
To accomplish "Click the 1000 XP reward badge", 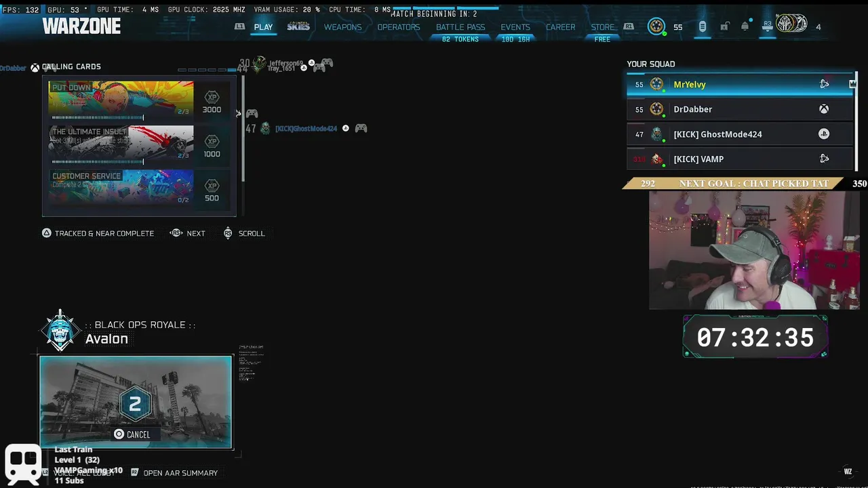I will pos(212,146).
